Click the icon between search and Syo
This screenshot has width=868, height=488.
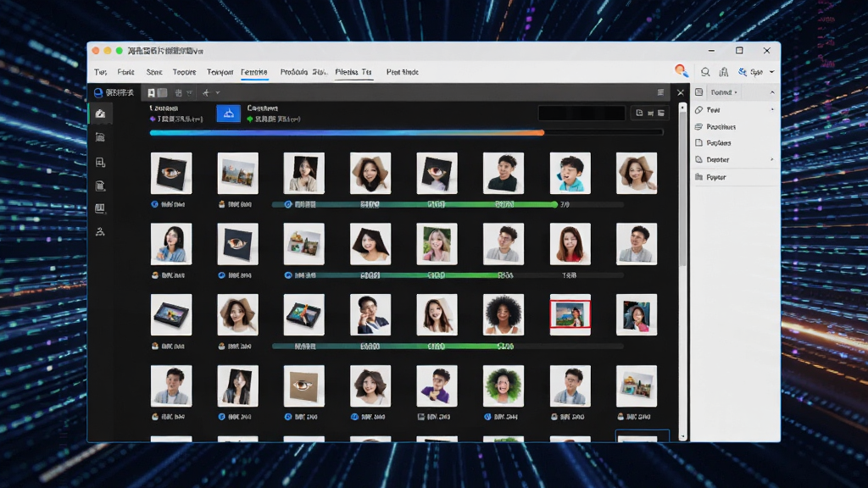click(724, 72)
